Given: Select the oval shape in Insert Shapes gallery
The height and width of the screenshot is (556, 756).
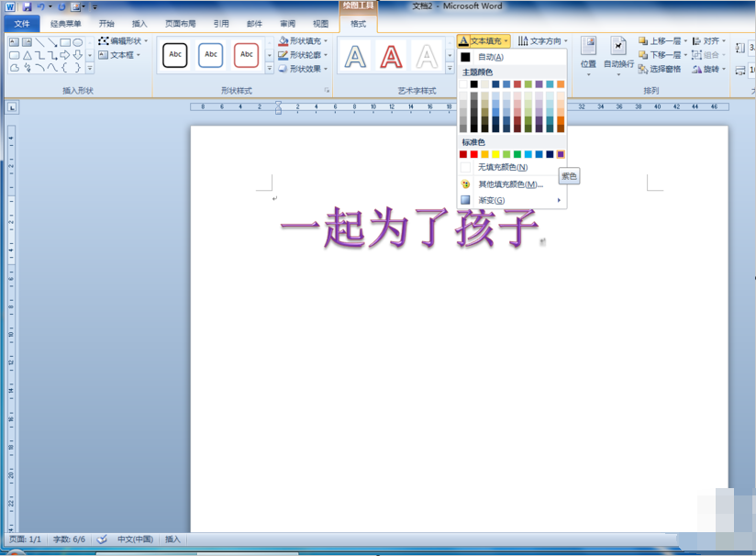Looking at the screenshot, I should pyautogui.click(x=78, y=42).
